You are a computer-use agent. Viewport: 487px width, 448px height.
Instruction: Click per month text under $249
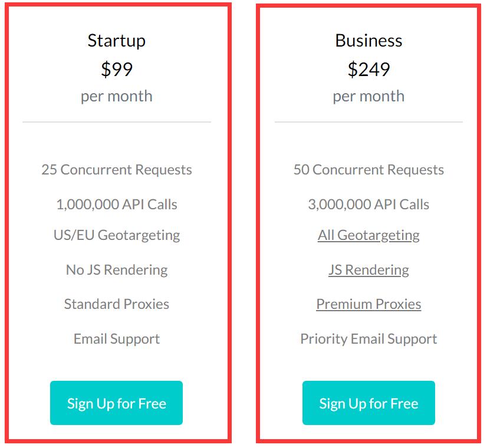(368, 96)
